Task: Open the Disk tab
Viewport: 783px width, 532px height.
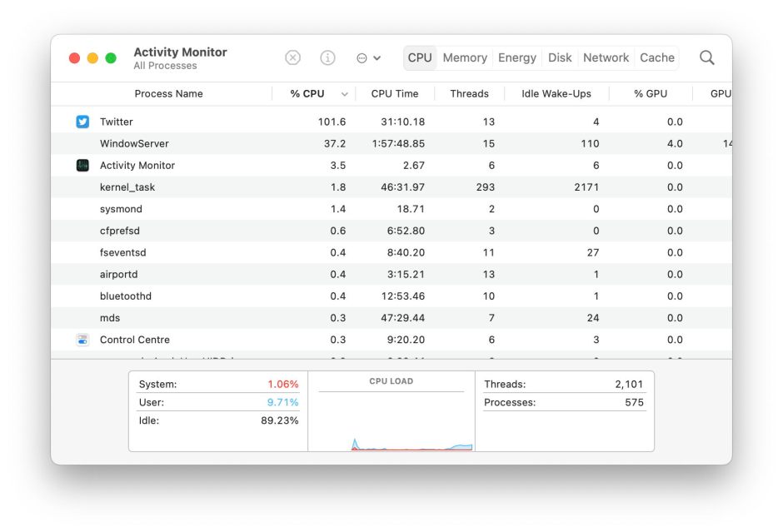Action: (x=560, y=57)
